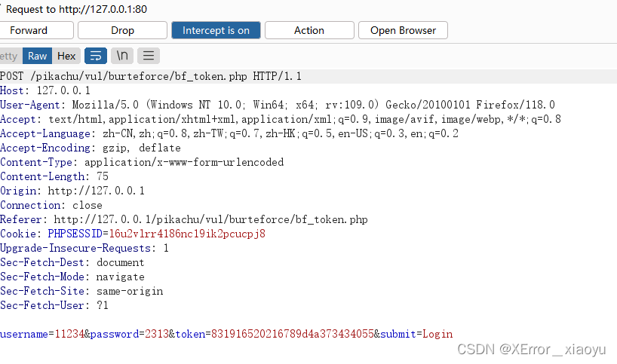Open the Action dropdown menu
617x364 pixels.
pyautogui.click(x=308, y=30)
